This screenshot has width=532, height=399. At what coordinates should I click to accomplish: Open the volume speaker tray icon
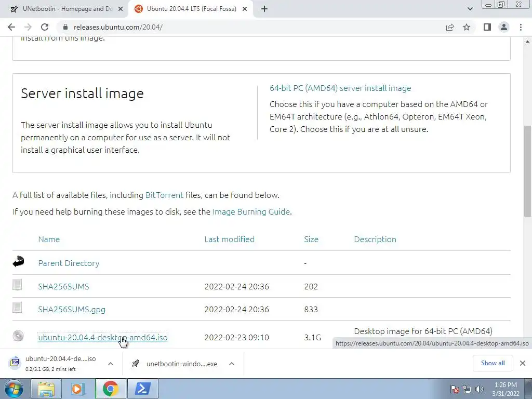pyautogui.click(x=480, y=390)
